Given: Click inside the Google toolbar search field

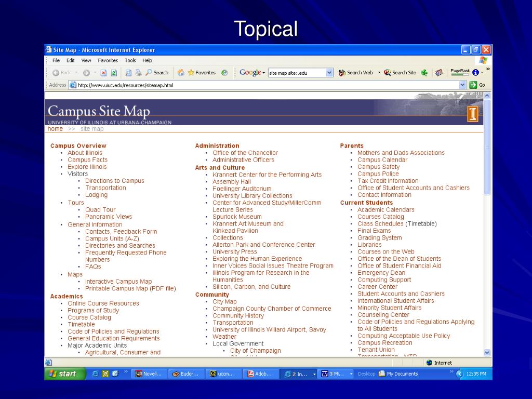Looking at the screenshot, I should click(297, 73).
